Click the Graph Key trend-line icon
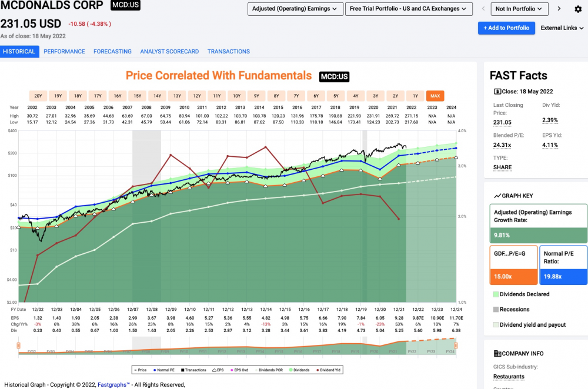 (x=497, y=196)
